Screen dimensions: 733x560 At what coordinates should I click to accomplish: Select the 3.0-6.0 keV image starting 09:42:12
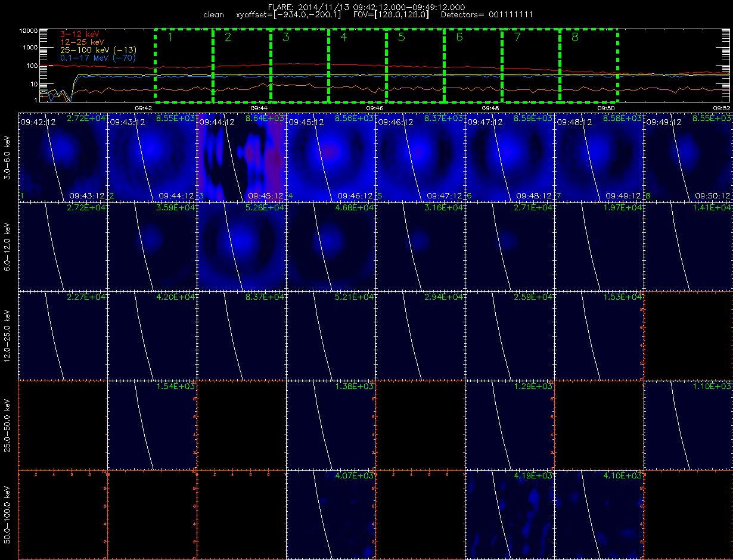[x=63, y=157]
